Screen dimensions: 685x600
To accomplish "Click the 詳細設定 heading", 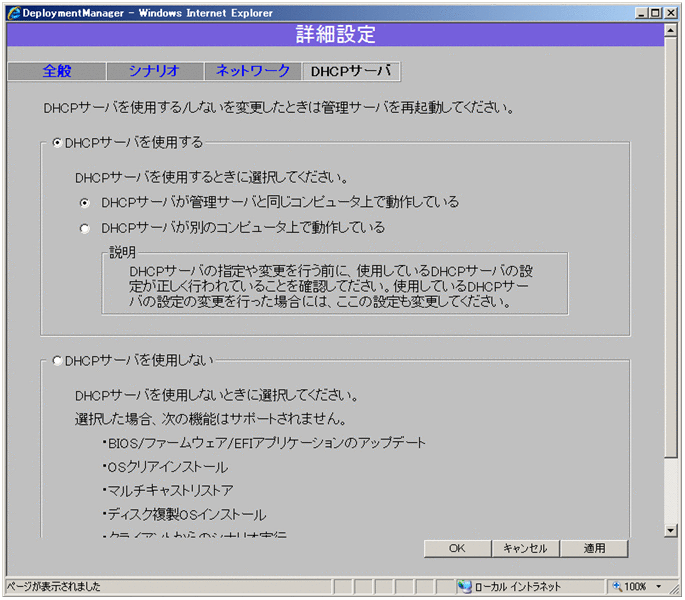I will click(336, 34).
